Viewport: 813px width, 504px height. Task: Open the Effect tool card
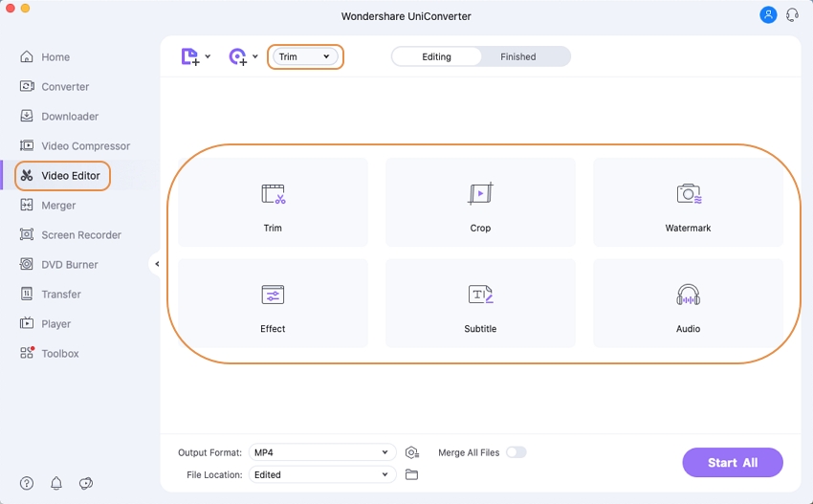pos(273,303)
